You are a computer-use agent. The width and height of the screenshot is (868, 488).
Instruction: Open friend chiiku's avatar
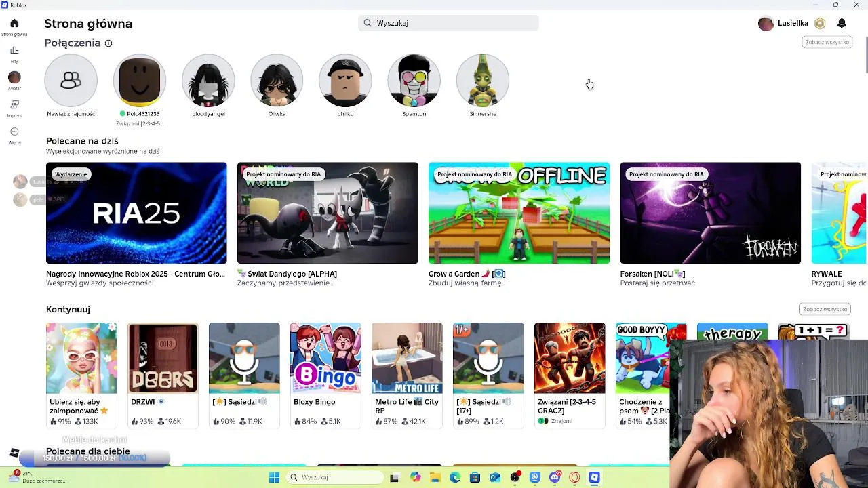pyautogui.click(x=345, y=81)
